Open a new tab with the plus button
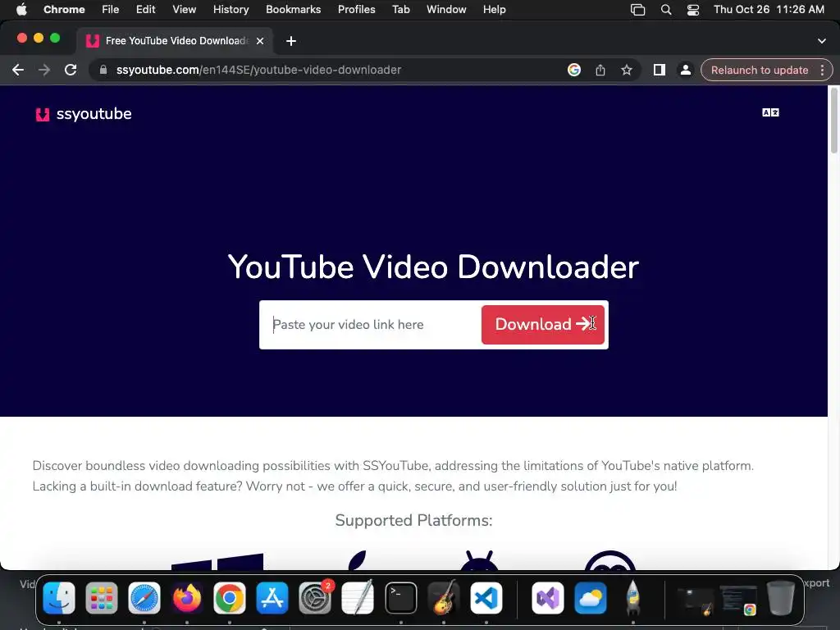 (x=291, y=41)
